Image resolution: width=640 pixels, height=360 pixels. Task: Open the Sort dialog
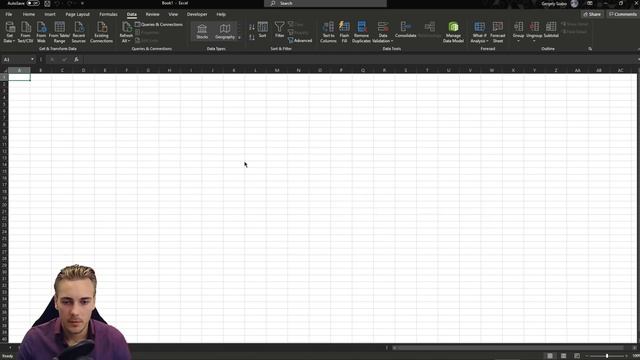[262, 30]
